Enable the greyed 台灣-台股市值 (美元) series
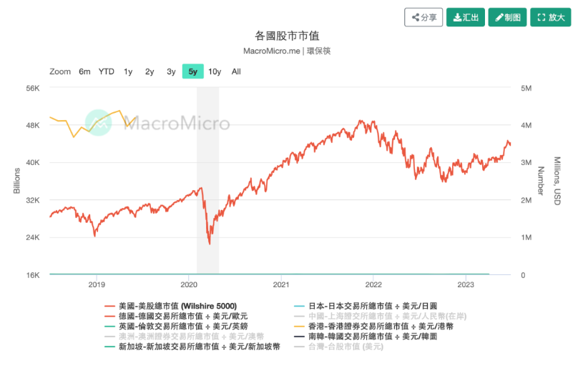Viewport: 588px width, 368px height. coord(338,347)
